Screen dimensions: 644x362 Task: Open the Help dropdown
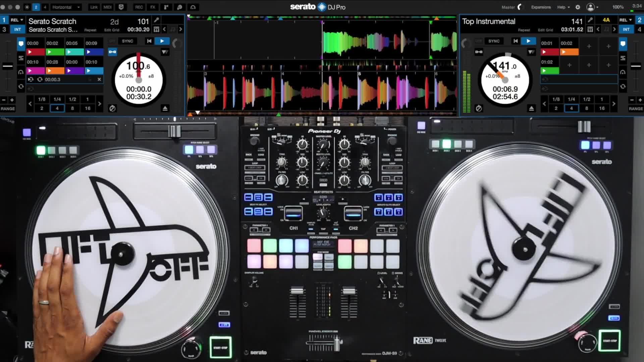[563, 7]
